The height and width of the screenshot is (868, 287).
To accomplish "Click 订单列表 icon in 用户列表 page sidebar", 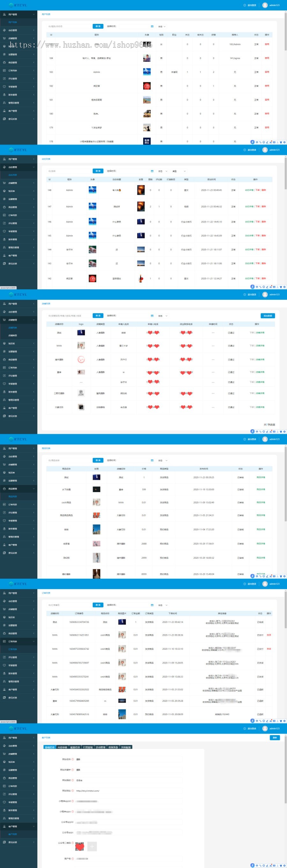I will coord(4,71).
